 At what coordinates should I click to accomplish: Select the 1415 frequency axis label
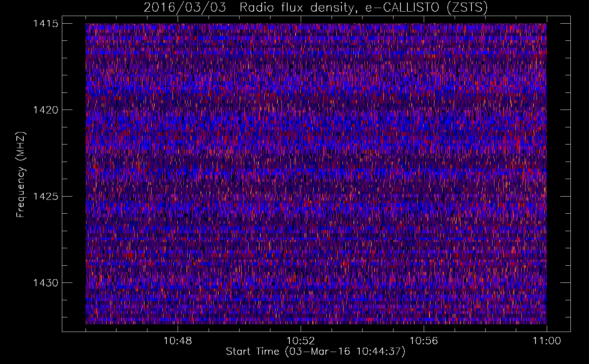coord(46,24)
